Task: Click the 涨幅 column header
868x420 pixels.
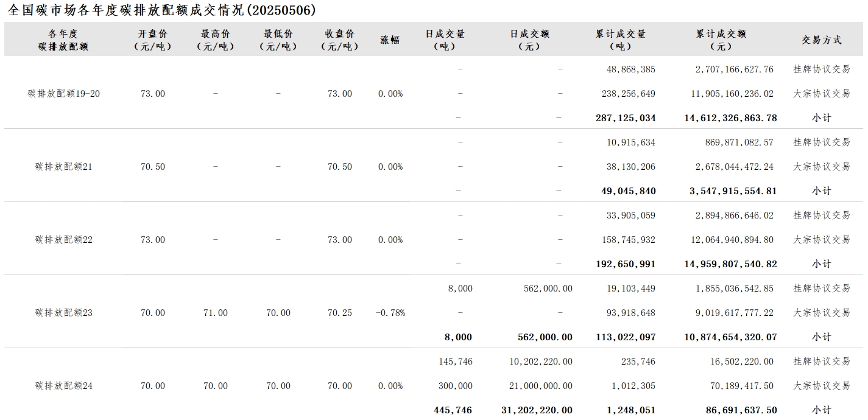Action: tap(390, 40)
